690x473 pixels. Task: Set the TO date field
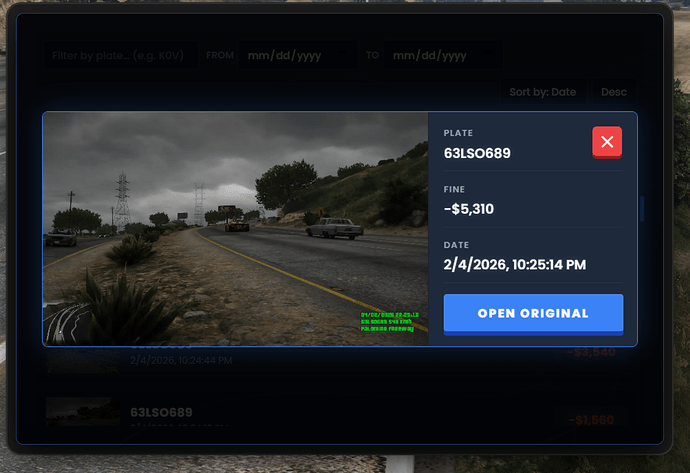click(443, 55)
